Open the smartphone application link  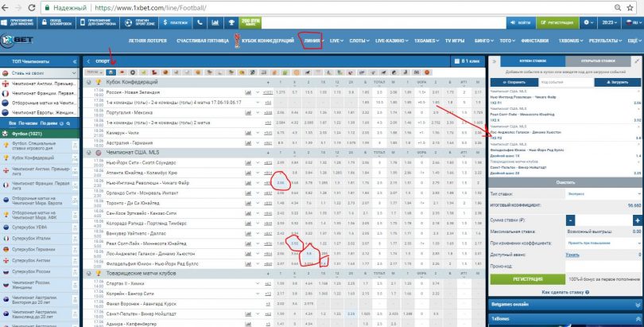click(99, 23)
